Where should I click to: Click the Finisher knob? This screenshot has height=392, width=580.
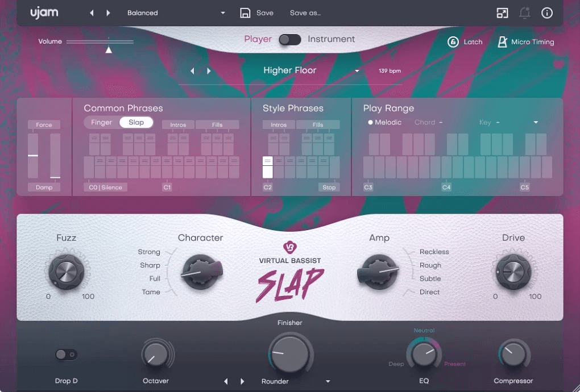[289, 354]
